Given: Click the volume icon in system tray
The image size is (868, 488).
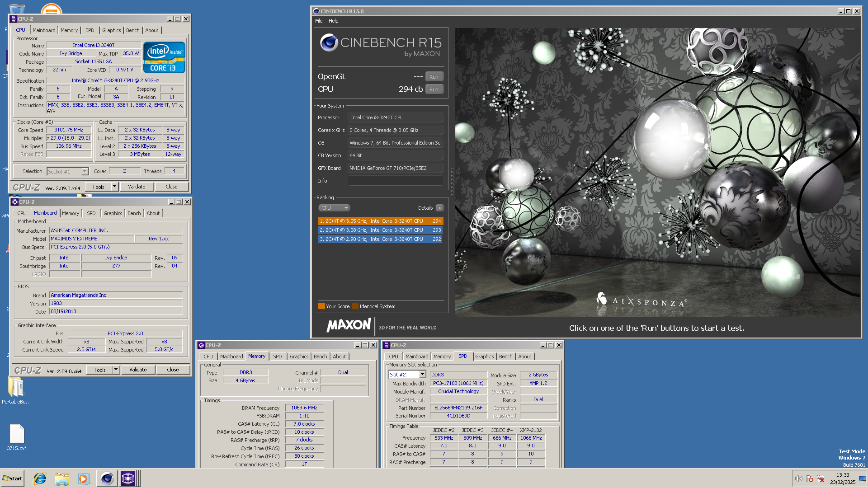Looking at the screenshot, I should click(x=798, y=479).
